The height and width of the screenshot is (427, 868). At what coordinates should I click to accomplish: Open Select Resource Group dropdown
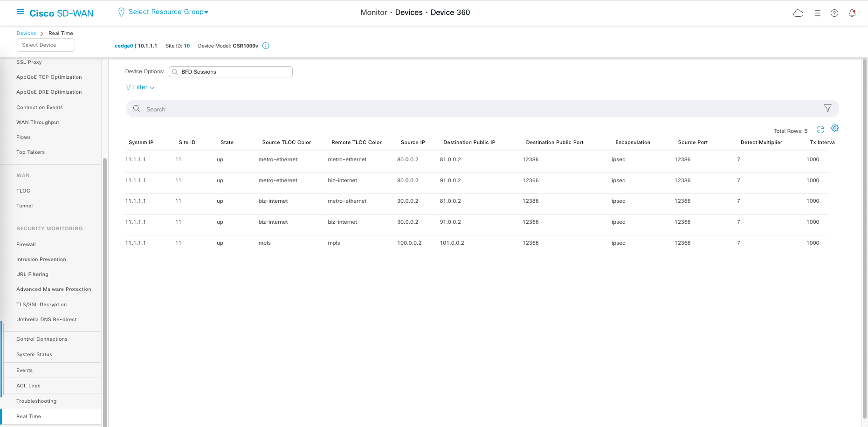click(x=168, y=12)
